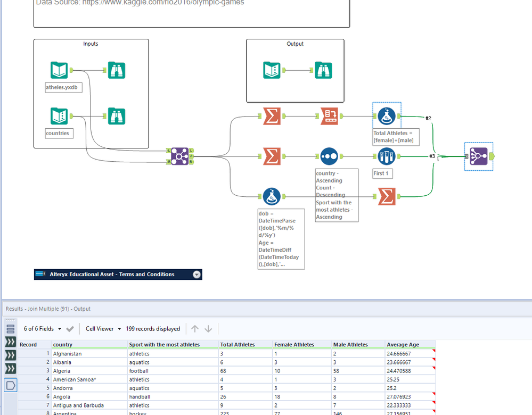Click the first input anchor results icon
Viewport: 532px width, 415px height.
[x=11, y=342]
